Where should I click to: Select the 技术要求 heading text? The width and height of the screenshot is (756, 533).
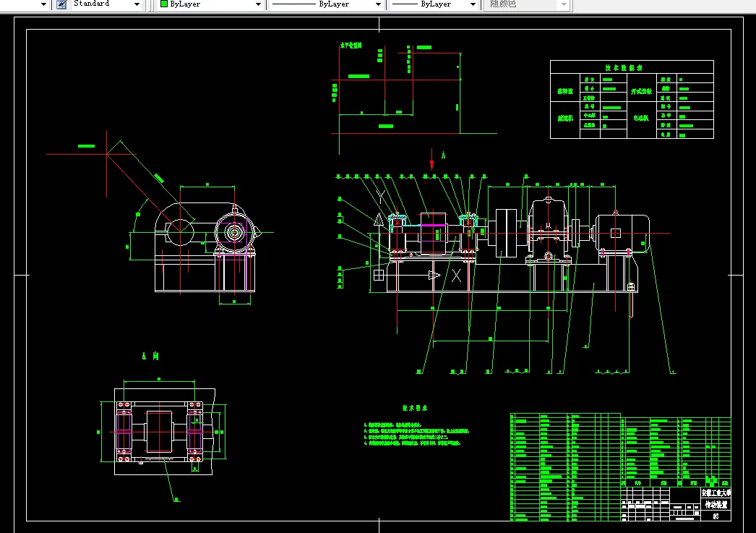pos(415,408)
